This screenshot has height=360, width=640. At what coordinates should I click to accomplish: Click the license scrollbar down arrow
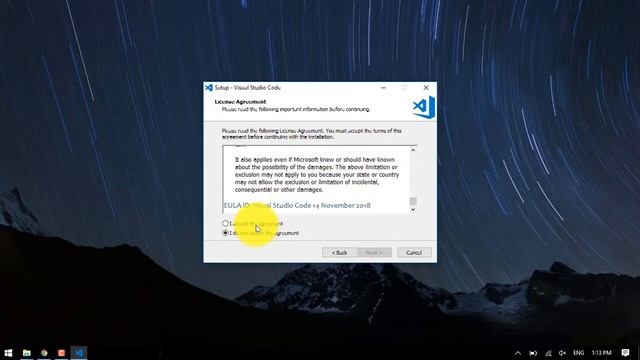coord(413,209)
